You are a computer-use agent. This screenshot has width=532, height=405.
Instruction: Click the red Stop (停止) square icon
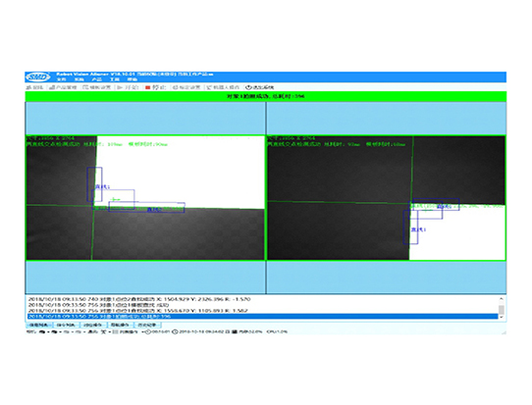pyautogui.click(x=147, y=87)
